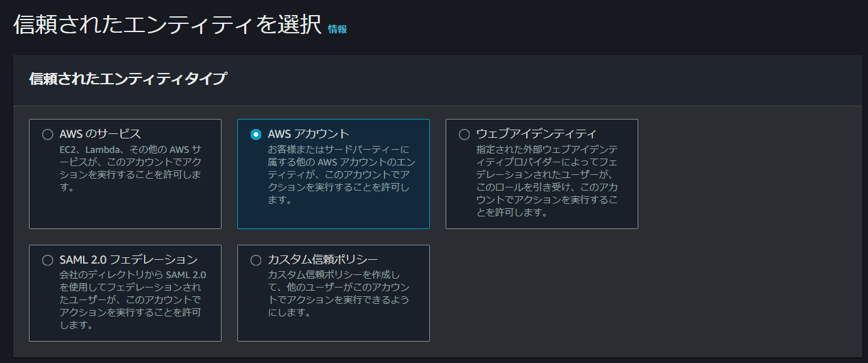Click the selected AWS アカウント highlighted card
The height and width of the screenshot is (363, 868).
click(x=334, y=172)
